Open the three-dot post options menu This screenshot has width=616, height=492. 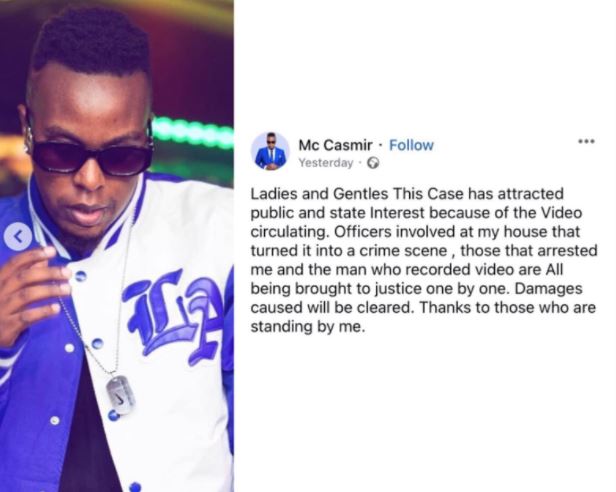coord(587,141)
